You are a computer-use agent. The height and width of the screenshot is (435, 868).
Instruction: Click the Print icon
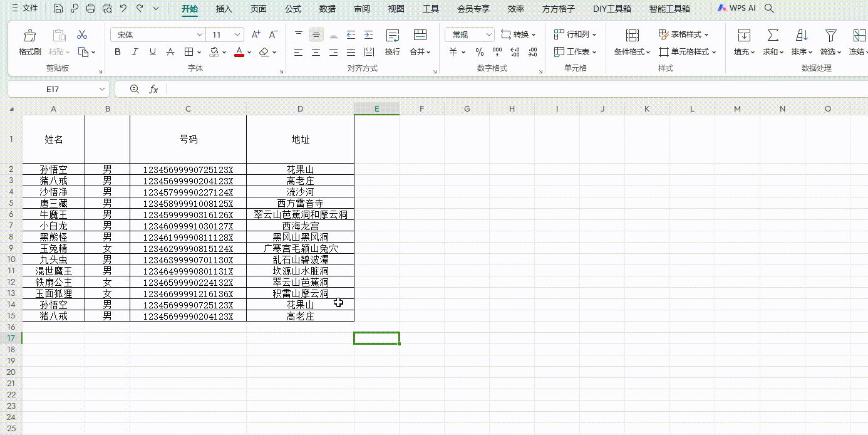[x=91, y=9]
